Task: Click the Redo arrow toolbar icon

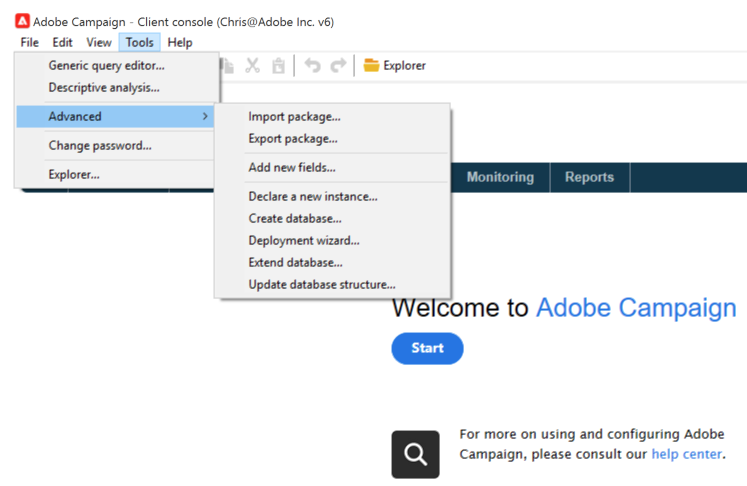Action: tap(338, 65)
